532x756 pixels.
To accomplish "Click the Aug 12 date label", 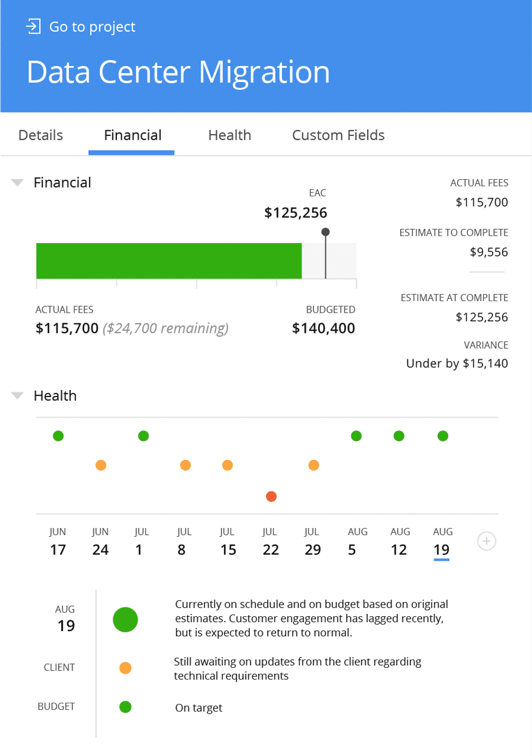I will tap(400, 542).
